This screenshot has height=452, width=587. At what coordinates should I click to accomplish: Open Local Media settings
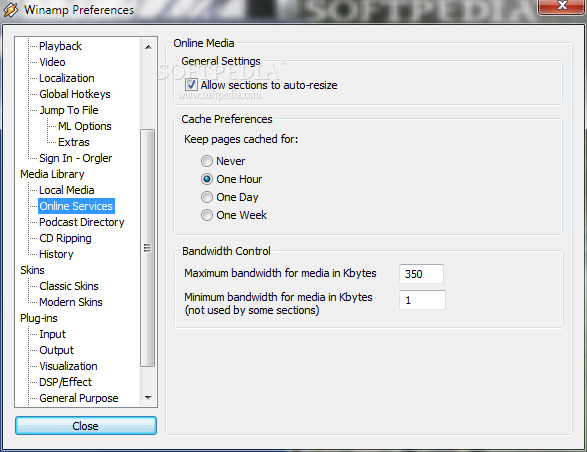click(67, 190)
